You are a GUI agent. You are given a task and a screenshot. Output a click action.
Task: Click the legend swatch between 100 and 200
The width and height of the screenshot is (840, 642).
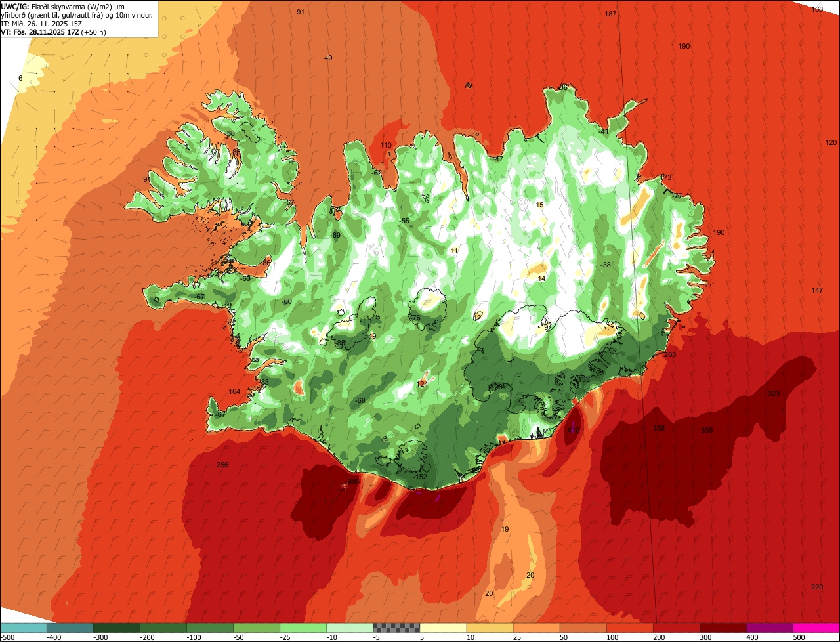click(x=629, y=628)
